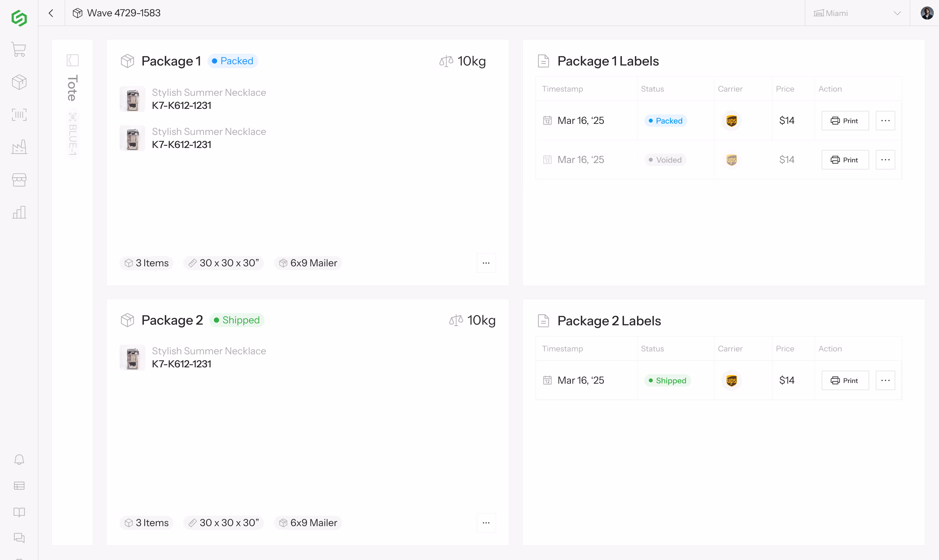Image resolution: width=939 pixels, height=560 pixels.
Task: Click the 30 x 30 x 30 chip in Package 1
Action: pos(224,263)
